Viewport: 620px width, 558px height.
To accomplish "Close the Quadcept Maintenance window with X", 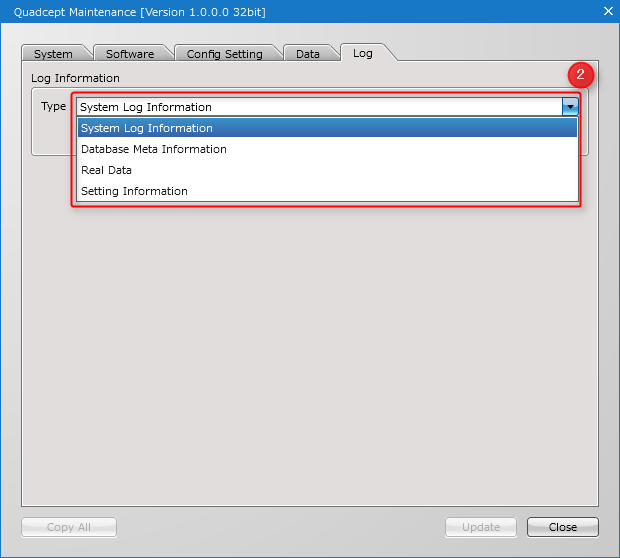I will pos(608,11).
